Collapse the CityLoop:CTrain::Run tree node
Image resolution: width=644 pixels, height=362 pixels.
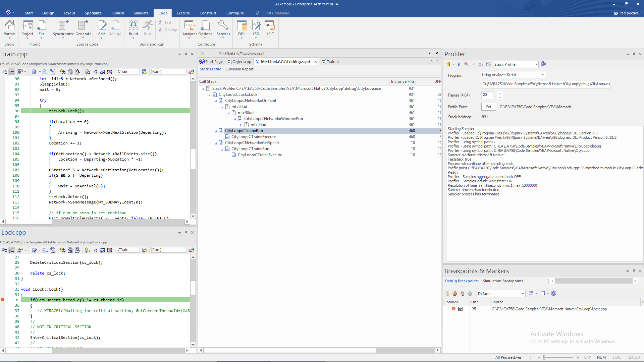[x=216, y=131]
